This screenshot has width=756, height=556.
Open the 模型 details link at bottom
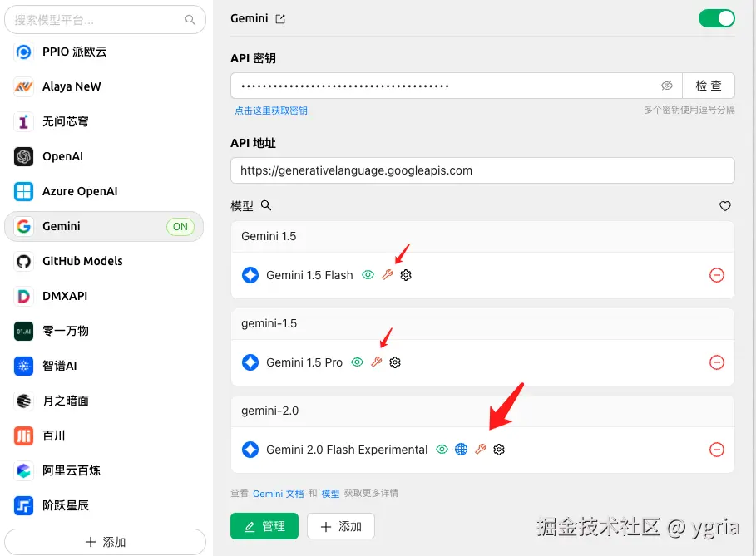coord(330,494)
